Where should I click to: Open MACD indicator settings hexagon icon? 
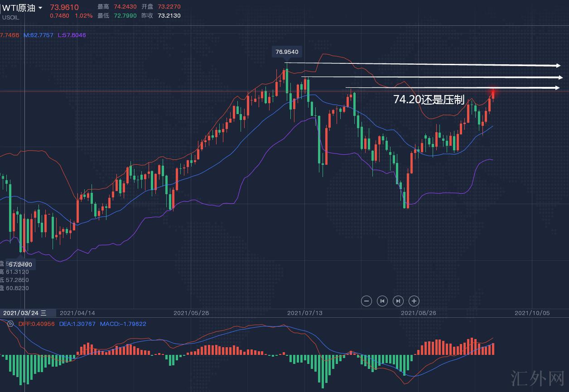coord(10,324)
